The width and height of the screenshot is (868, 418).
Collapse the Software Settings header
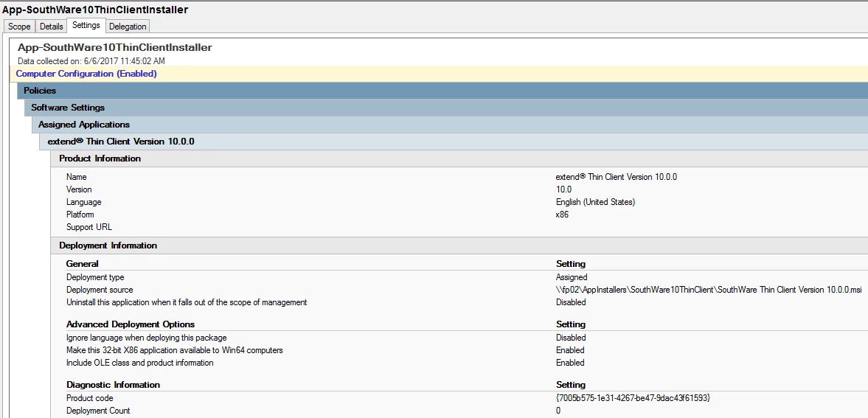[445, 108]
